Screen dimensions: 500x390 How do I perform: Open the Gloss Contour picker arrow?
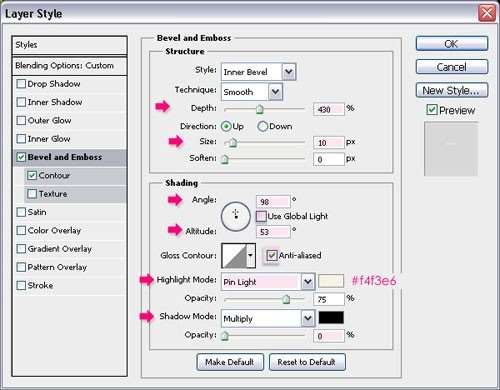pyautogui.click(x=251, y=255)
